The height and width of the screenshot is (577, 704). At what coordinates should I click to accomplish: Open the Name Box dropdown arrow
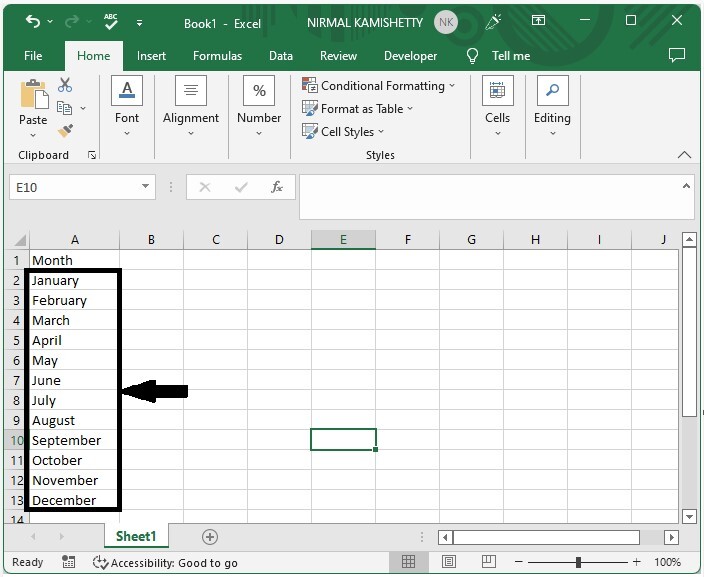[x=145, y=186]
